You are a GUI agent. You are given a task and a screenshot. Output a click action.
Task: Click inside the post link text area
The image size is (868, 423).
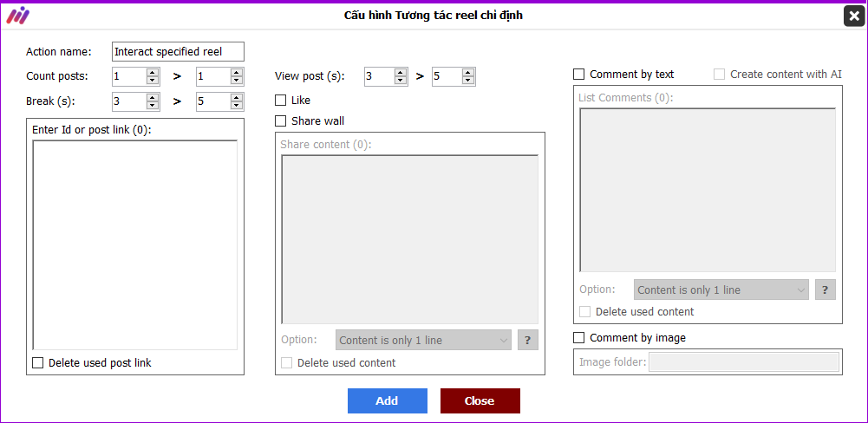(135, 244)
